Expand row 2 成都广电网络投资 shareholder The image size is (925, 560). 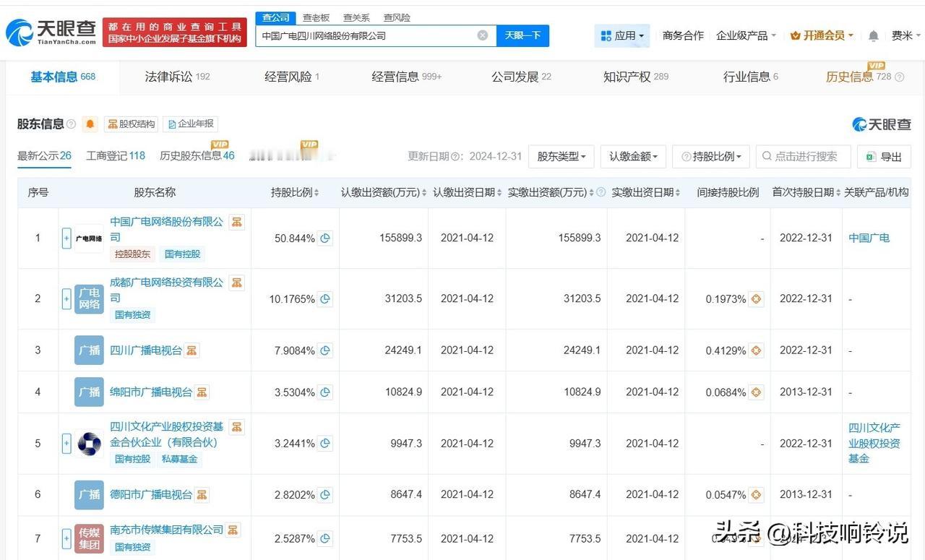click(66, 298)
